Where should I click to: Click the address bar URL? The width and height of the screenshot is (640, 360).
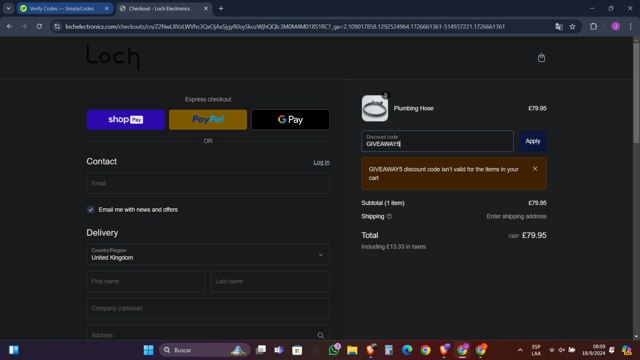click(285, 27)
